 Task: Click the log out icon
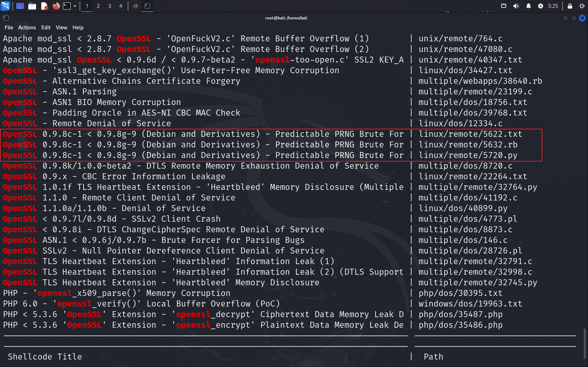point(582,6)
